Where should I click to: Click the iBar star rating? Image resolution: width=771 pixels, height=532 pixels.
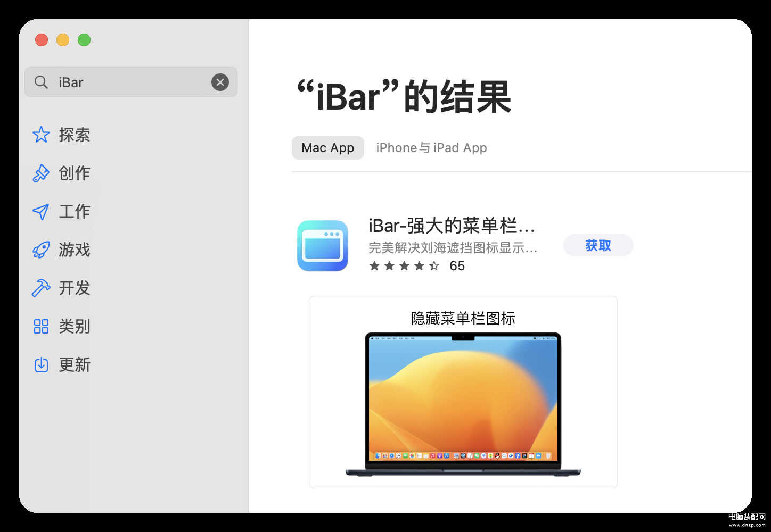pos(404,265)
